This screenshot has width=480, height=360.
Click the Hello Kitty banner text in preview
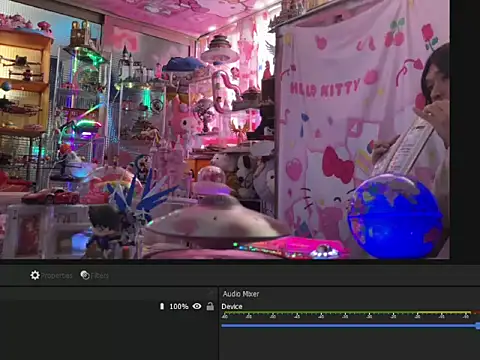pyautogui.click(x=324, y=88)
